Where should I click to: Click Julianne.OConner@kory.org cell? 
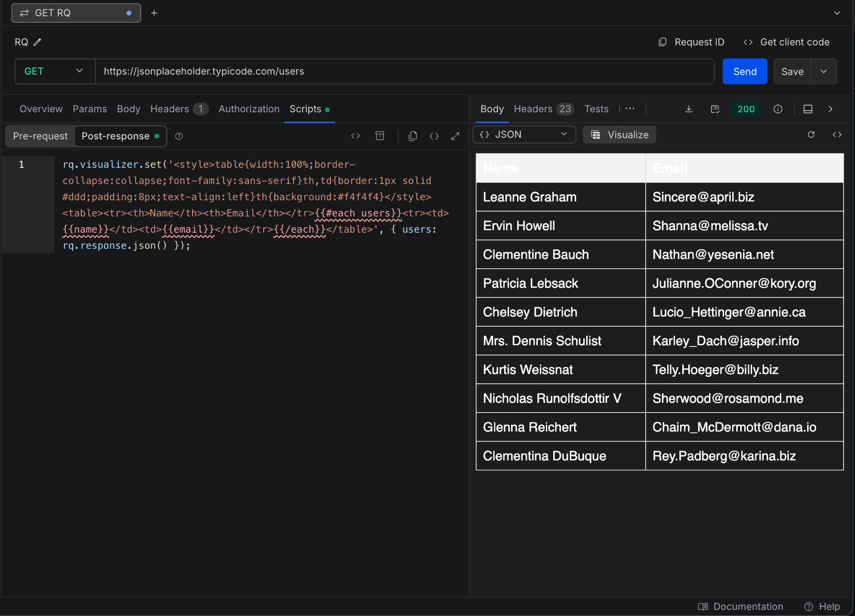744,283
